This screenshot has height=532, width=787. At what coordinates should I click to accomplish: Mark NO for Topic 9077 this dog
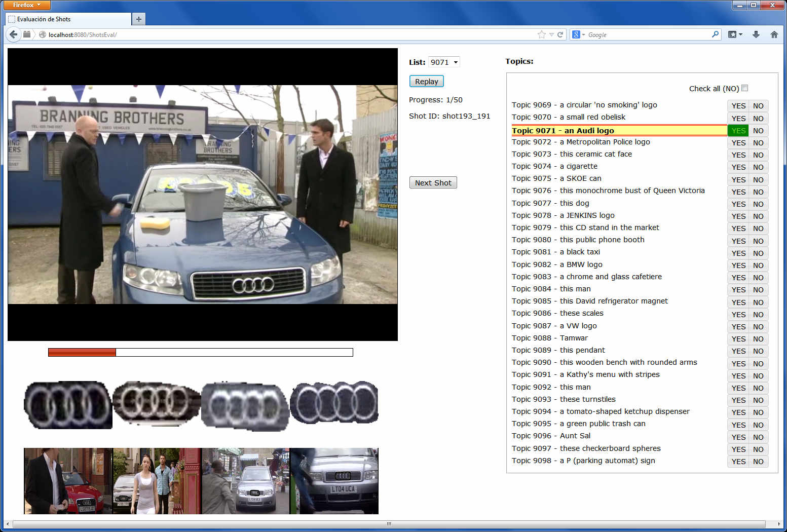coord(758,204)
